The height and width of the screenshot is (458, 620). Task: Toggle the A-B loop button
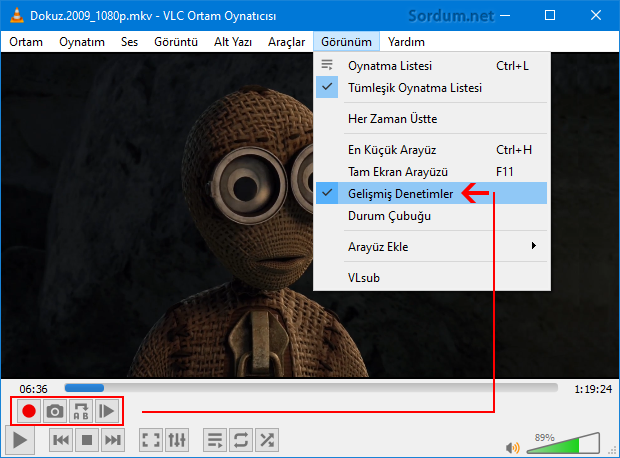[x=81, y=411]
